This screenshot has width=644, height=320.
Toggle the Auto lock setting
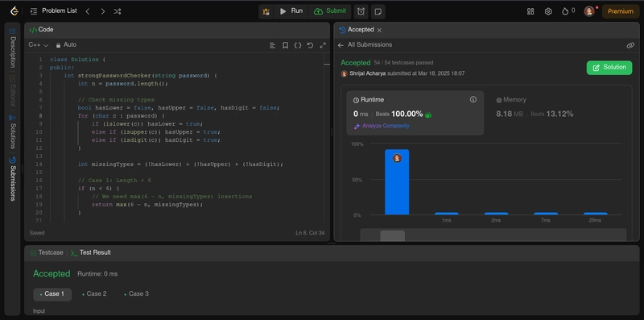point(66,45)
